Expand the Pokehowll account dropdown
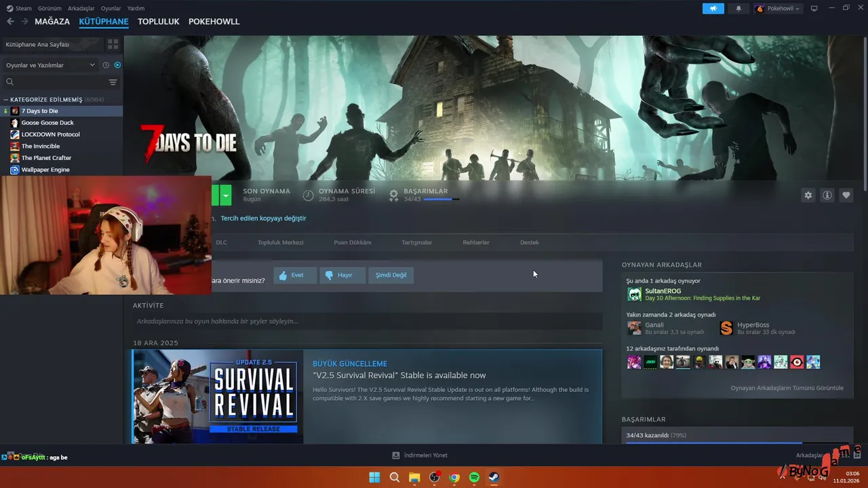The width and height of the screenshot is (868, 488). point(778,8)
